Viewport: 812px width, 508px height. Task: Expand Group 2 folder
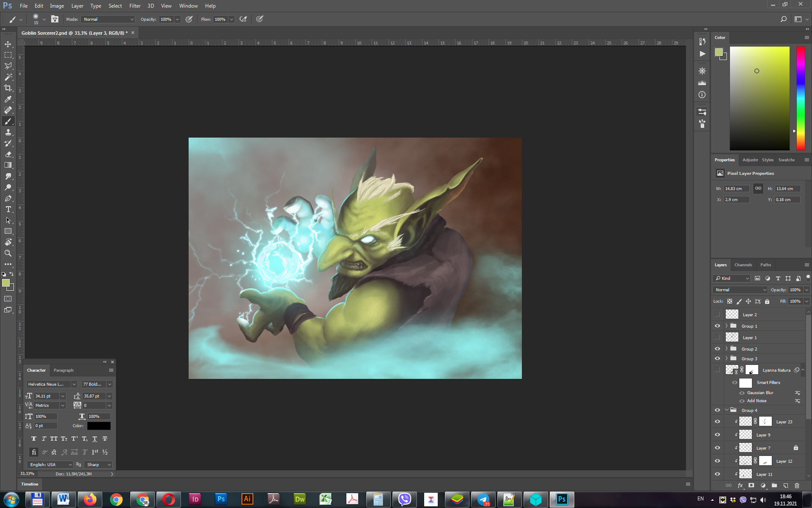[x=727, y=349]
